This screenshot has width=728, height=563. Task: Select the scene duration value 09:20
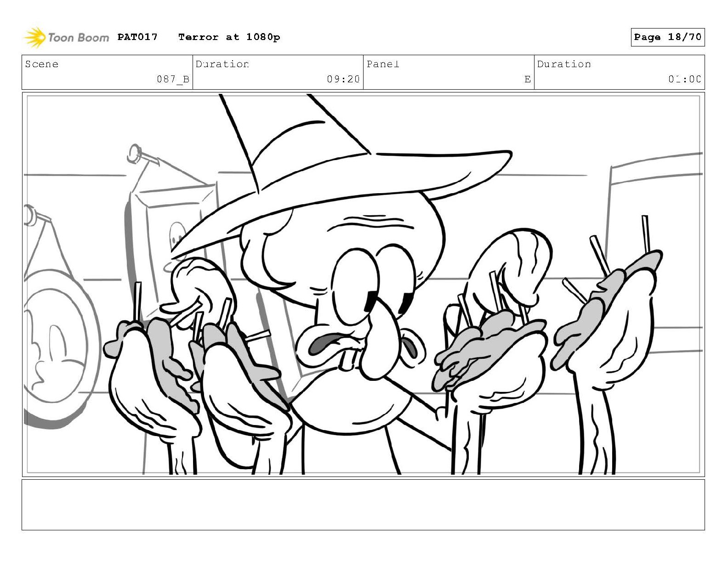[x=343, y=79]
